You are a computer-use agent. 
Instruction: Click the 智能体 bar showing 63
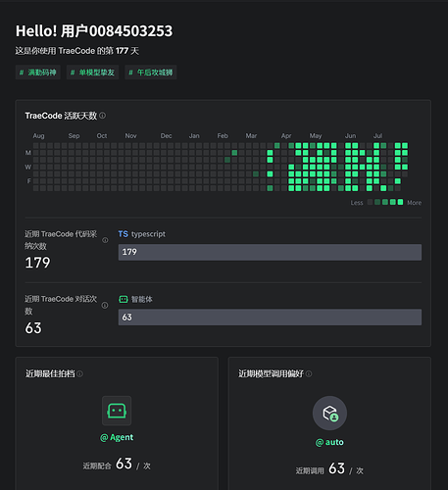pyautogui.click(x=270, y=318)
